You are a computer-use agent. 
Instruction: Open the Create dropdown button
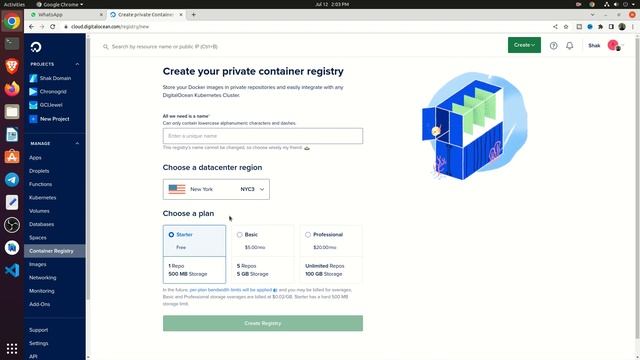pyautogui.click(x=524, y=45)
